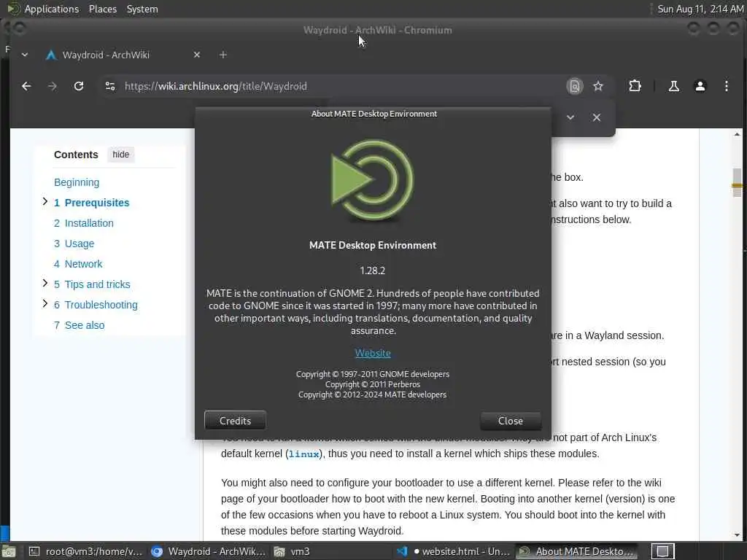
Task: Close the Waydroid - ArchWiki tab
Action: point(197,55)
